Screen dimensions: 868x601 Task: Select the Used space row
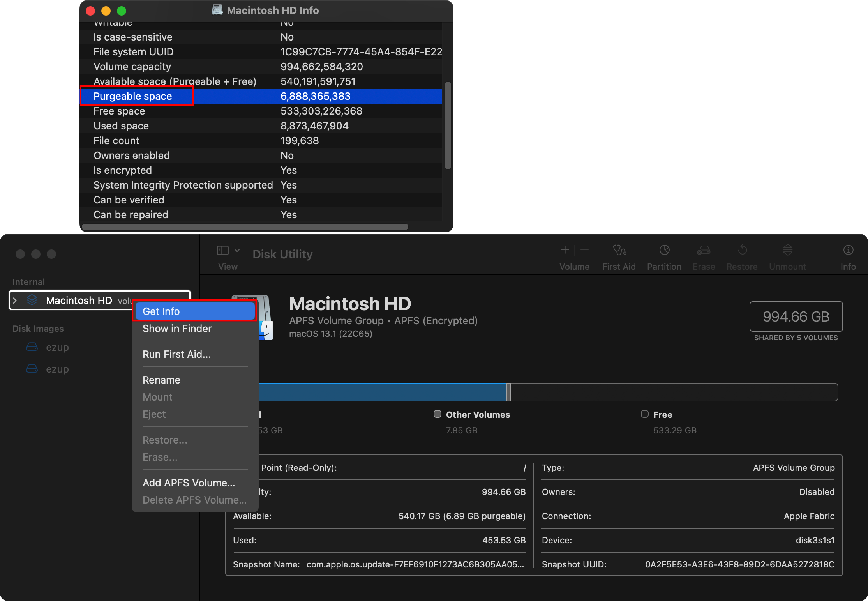coord(261,126)
